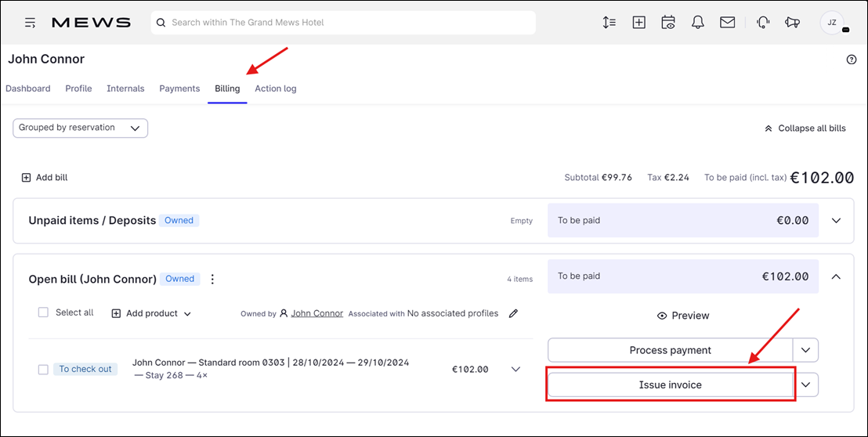Open the notifications bell icon

(697, 23)
